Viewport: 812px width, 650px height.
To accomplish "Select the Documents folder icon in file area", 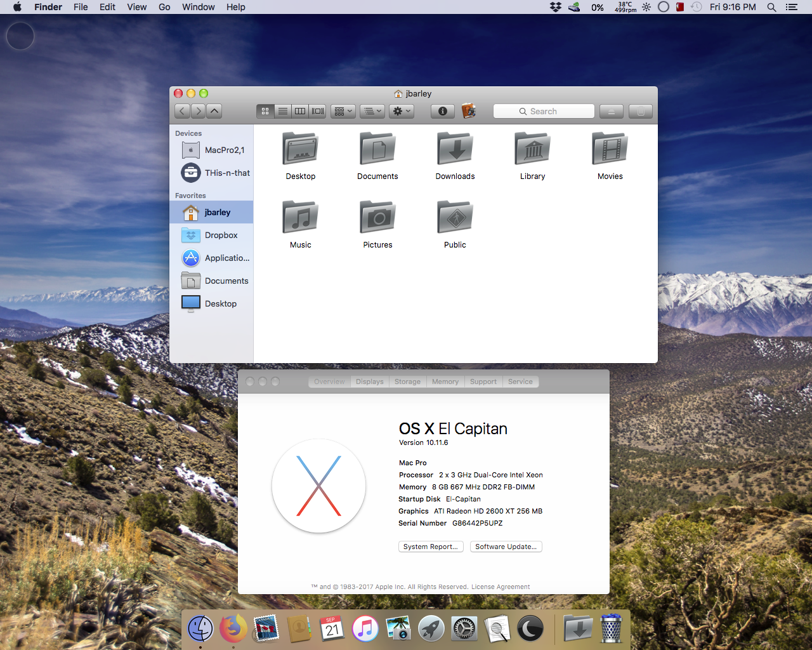I will click(378, 150).
